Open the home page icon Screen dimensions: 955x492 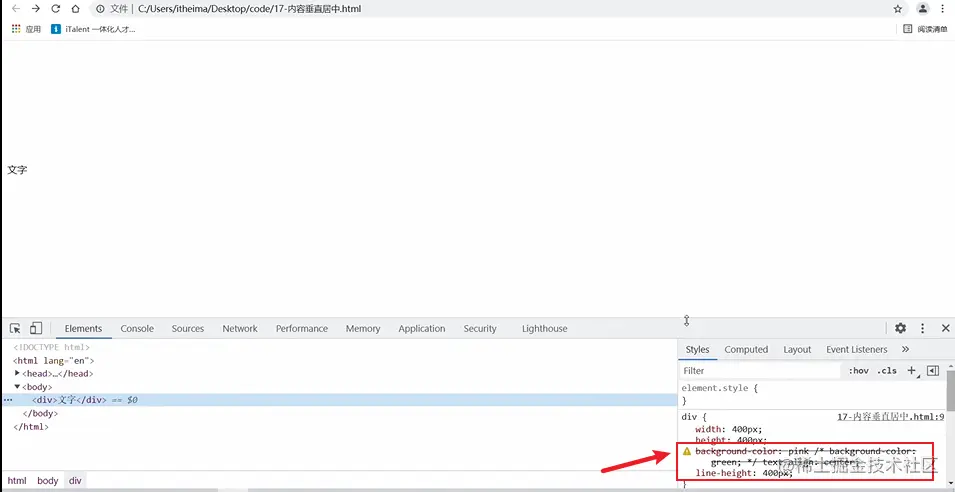pyautogui.click(x=76, y=9)
